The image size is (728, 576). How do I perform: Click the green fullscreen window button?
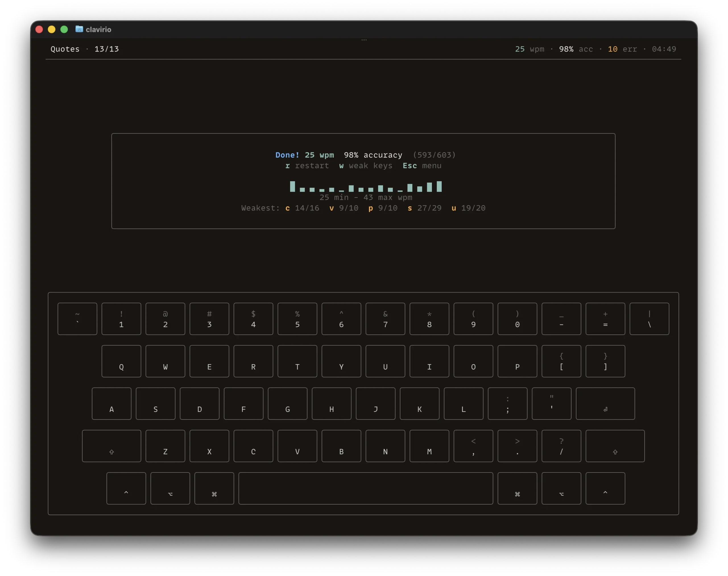point(64,29)
